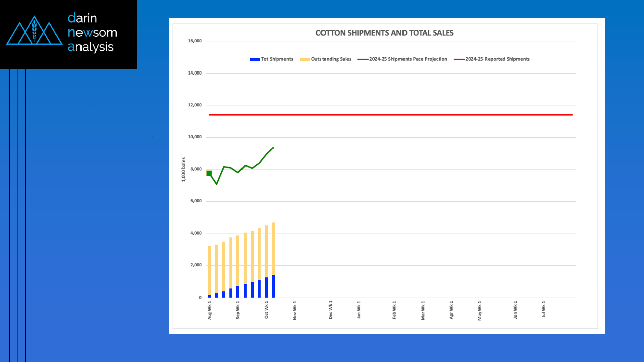Click the 'darin newsom analysis' brand text
Screen dimensions: 644x362
click(x=92, y=33)
